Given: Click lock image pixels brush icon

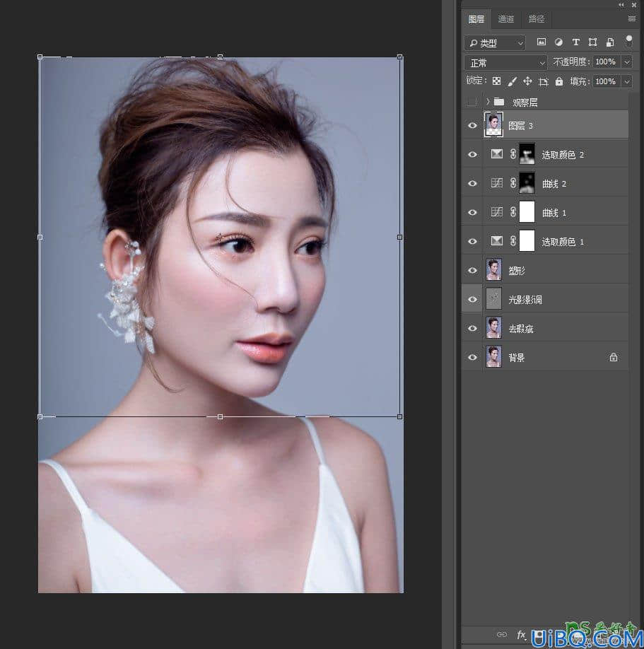Looking at the screenshot, I should coord(512,81).
